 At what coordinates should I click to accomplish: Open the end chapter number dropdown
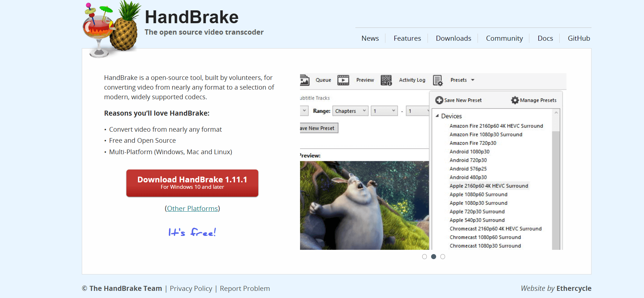pyautogui.click(x=418, y=111)
